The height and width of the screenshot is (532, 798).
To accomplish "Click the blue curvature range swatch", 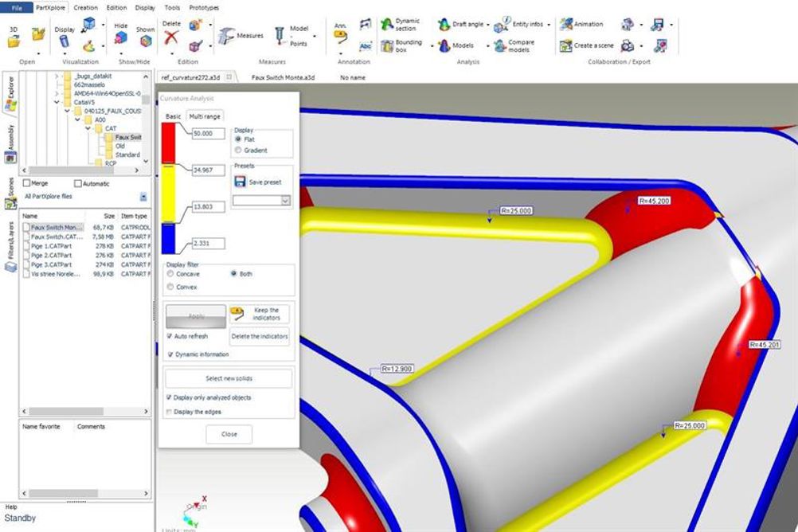I will [x=169, y=239].
